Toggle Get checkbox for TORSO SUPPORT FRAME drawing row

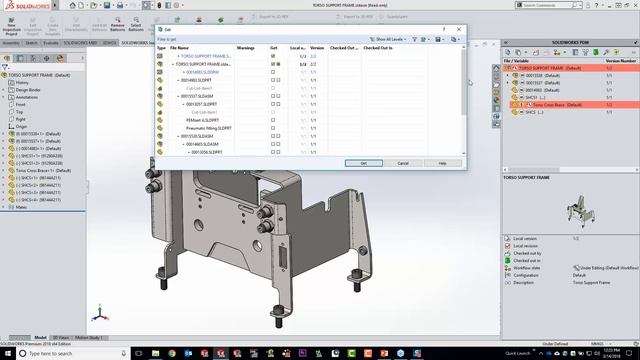click(273, 56)
